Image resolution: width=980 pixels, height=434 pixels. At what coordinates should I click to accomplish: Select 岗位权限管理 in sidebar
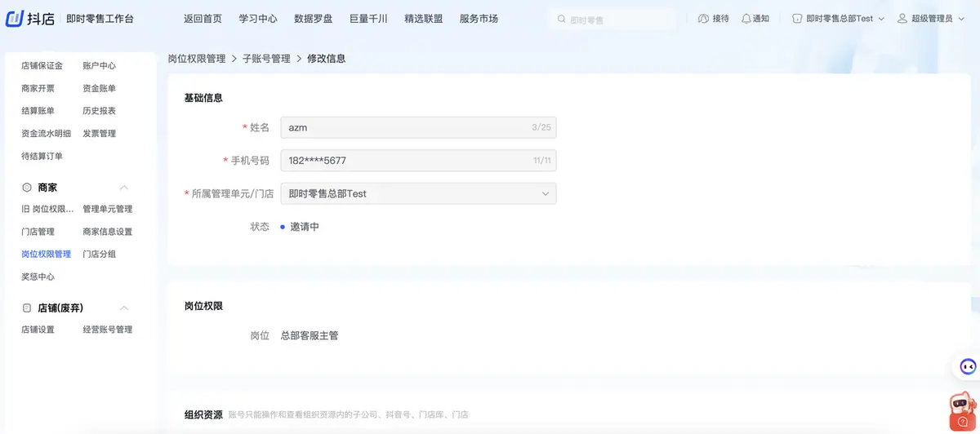pos(46,254)
